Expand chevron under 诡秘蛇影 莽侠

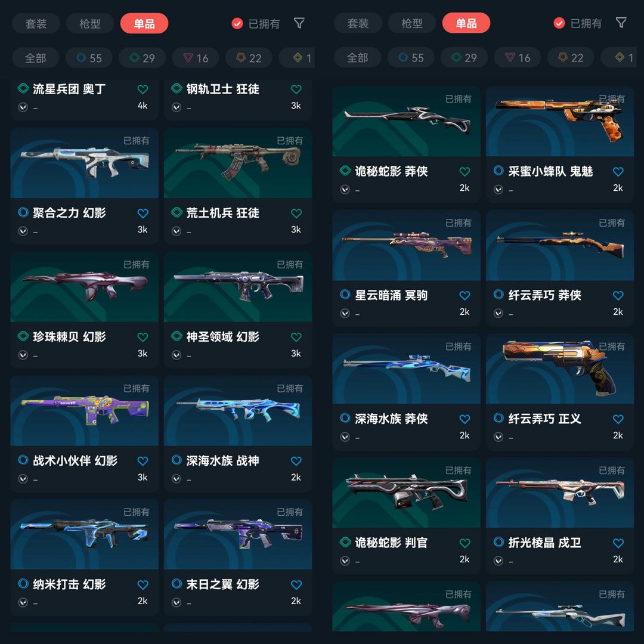(345, 190)
